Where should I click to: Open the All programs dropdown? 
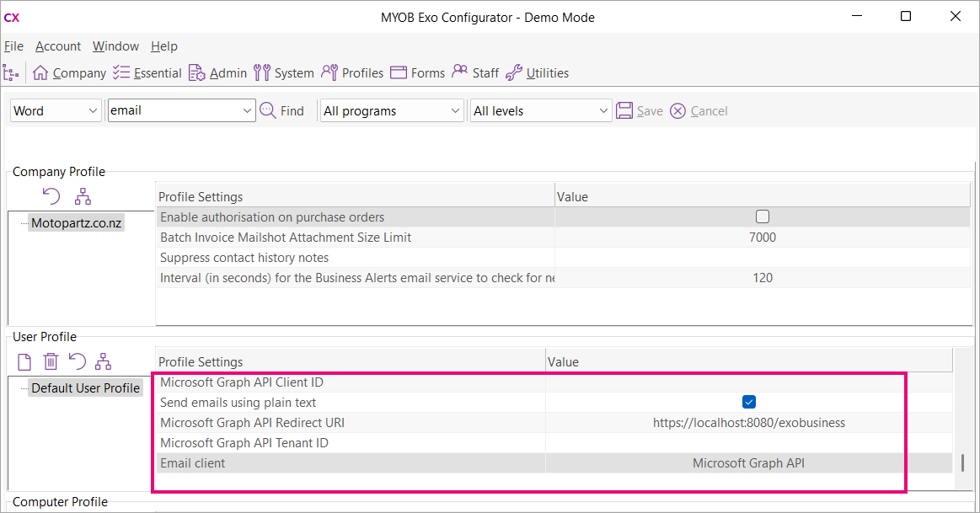click(392, 110)
